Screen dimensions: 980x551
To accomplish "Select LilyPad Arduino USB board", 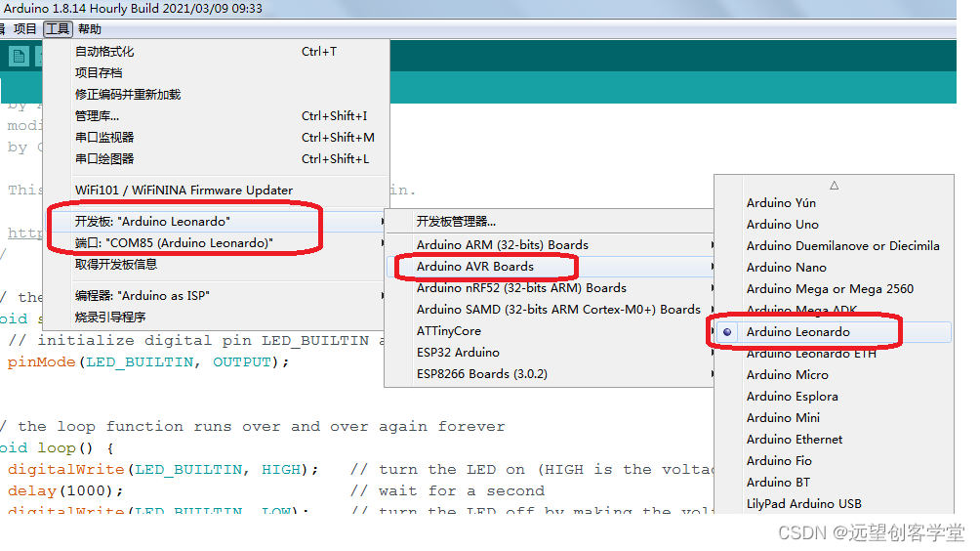I will (834, 504).
